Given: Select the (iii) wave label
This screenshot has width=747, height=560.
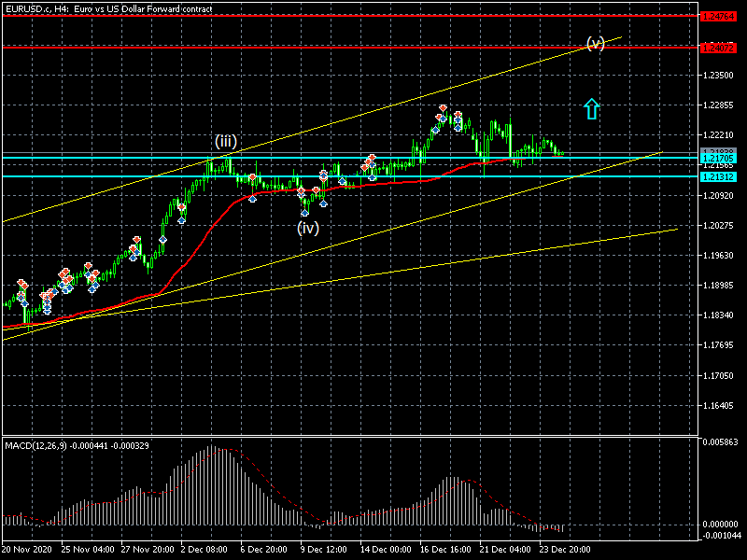Looking at the screenshot, I should 226,141.
